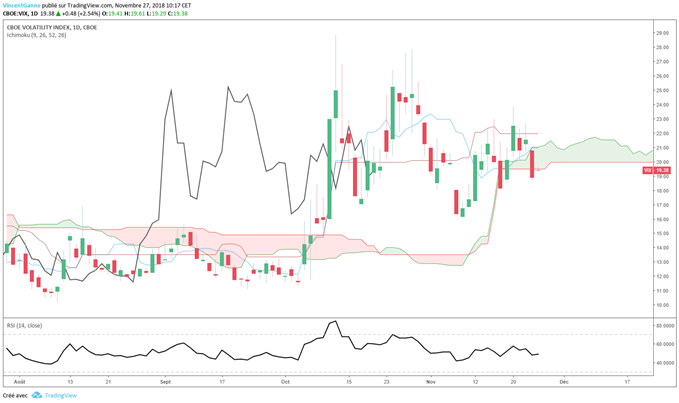Screen dimensions: 679x403
Task: Click the red VIX 19.38 price tag
Action: 656,171
